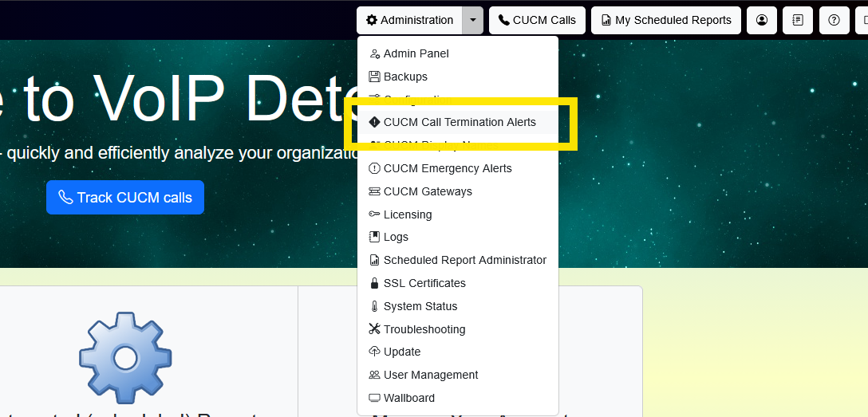Open User Management menu entry
This screenshot has width=868, height=417.
click(458, 375)
